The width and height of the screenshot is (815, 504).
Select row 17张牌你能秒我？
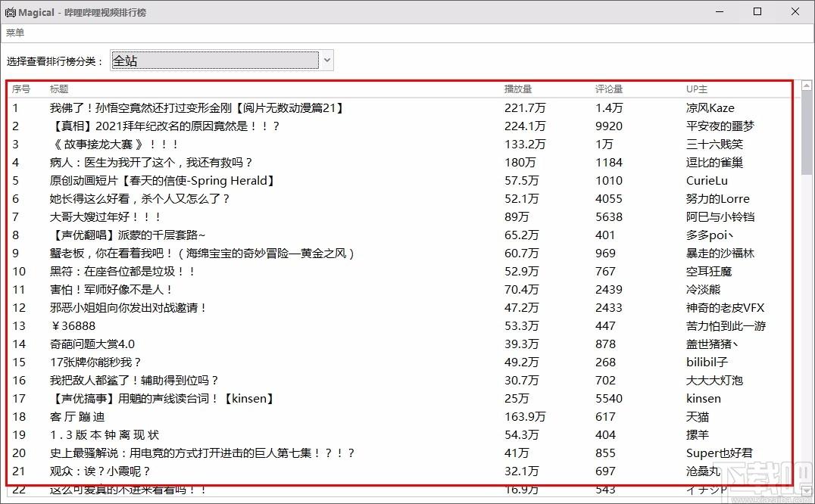pyautogui.click(x=400, y=362)
